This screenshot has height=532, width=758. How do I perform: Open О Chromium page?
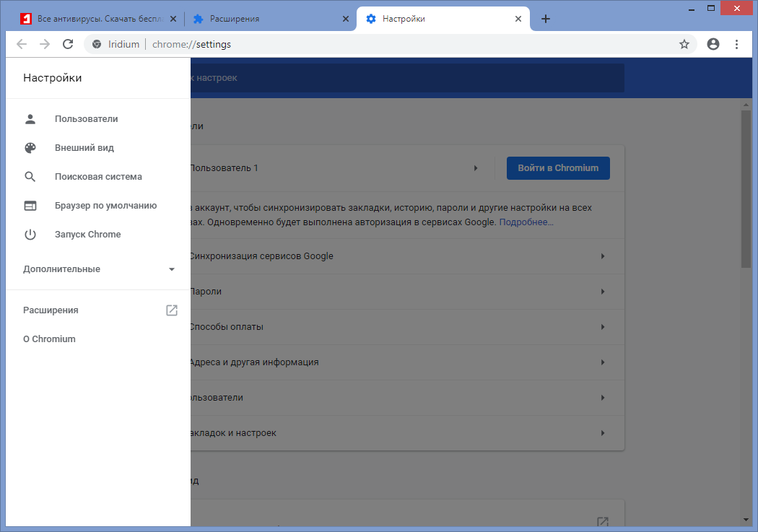98,339
